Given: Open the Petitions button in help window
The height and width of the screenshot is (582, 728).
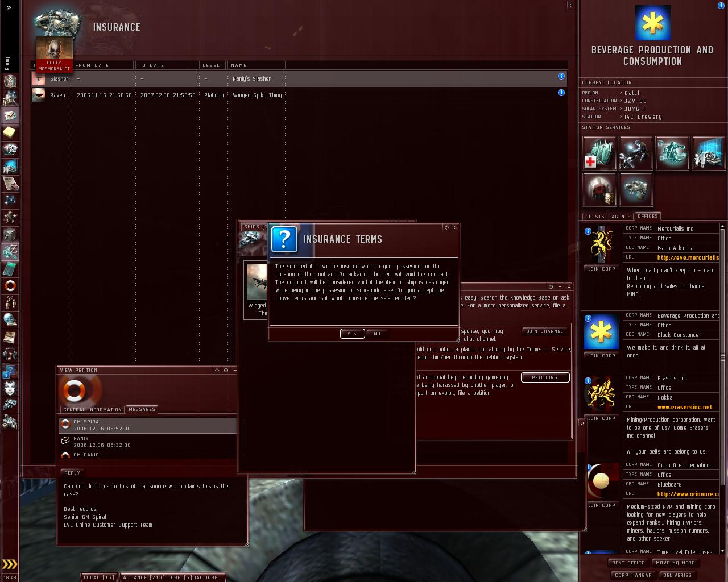Looking at the screenshot, I should [x=545, y=377].
